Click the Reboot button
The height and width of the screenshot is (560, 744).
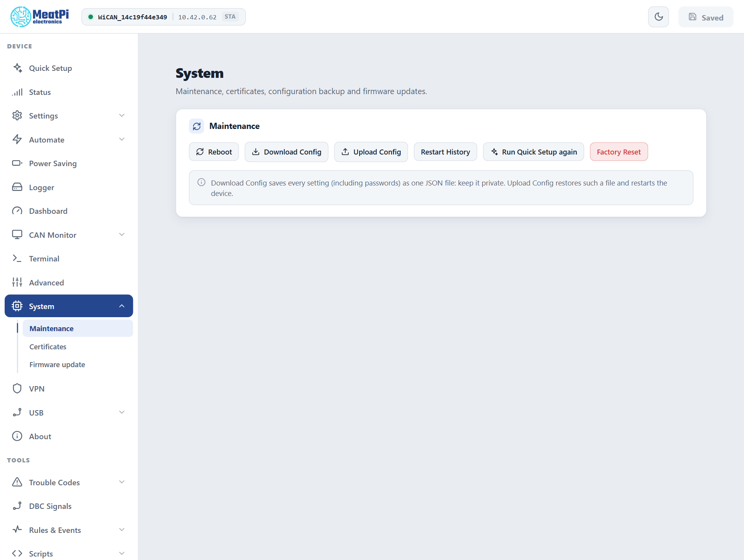[x=214, y=152]
